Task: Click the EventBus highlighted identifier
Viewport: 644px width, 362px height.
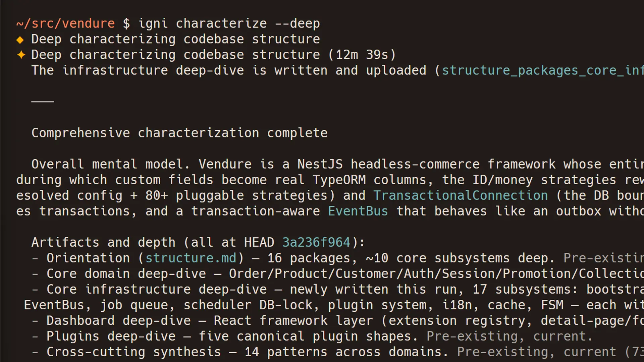Action: (x=358, y=211)
